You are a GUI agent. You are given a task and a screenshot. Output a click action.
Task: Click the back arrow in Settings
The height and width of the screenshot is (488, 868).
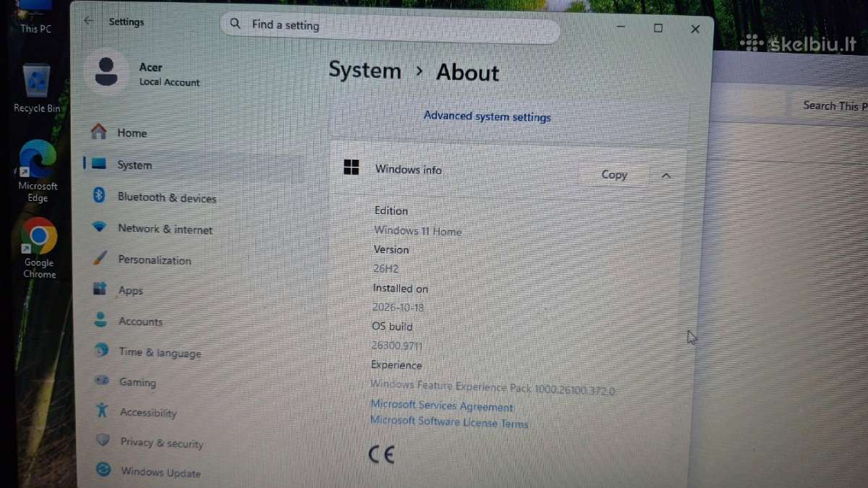click(88, 21)
